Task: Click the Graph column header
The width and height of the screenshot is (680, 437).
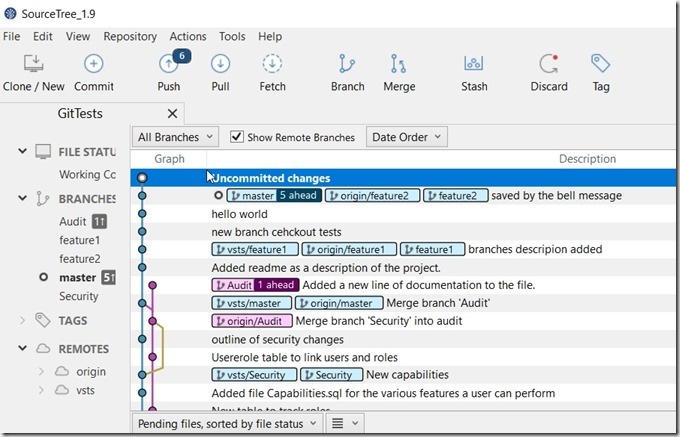Action: pos(169,159)
